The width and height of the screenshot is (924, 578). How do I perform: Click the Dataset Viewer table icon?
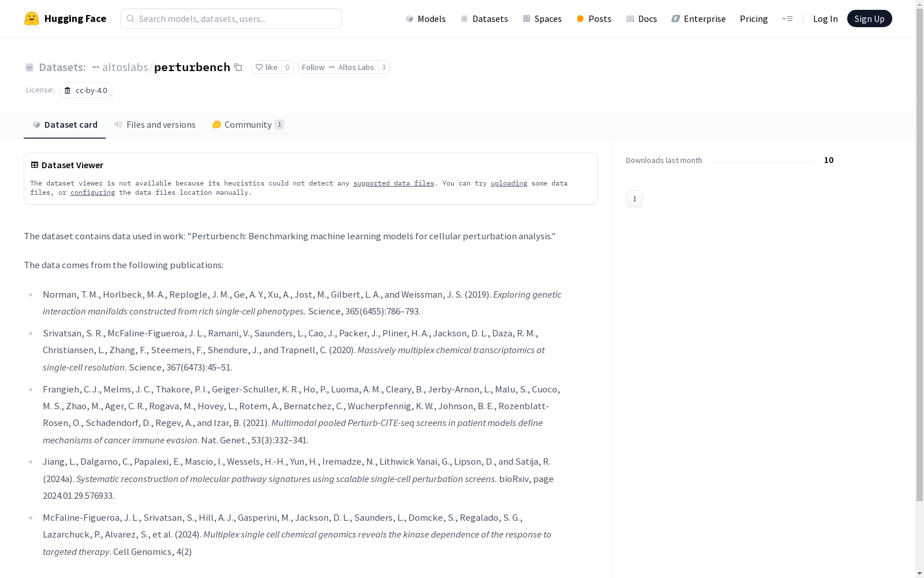click(x=35, y=165)
